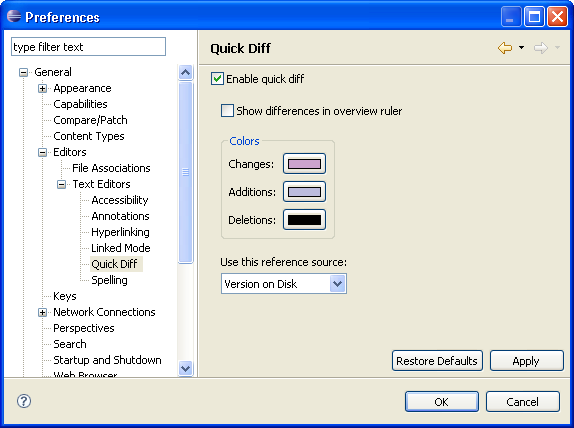Collapse the Text Editors tree node
Viewport: 574px width, 428px height.
62,185
